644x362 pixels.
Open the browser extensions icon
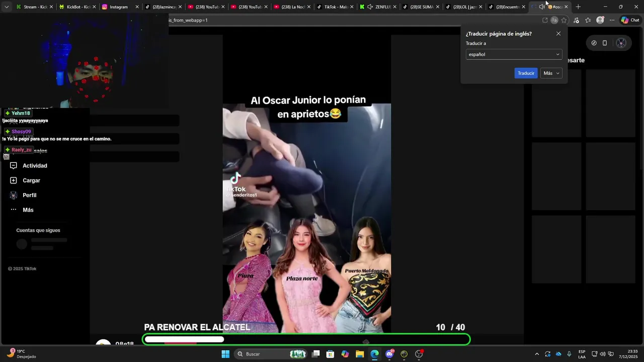click(x=576, y=20)
